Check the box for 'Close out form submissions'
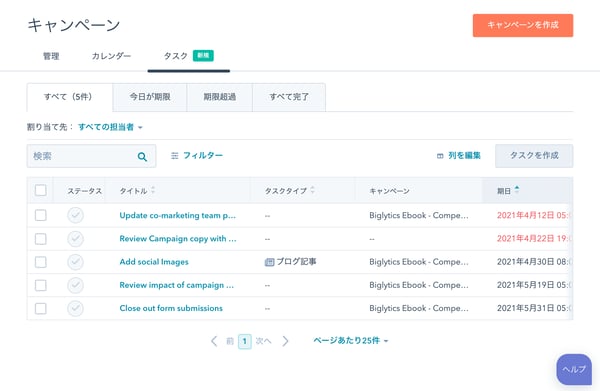 [x=41, y=308]
